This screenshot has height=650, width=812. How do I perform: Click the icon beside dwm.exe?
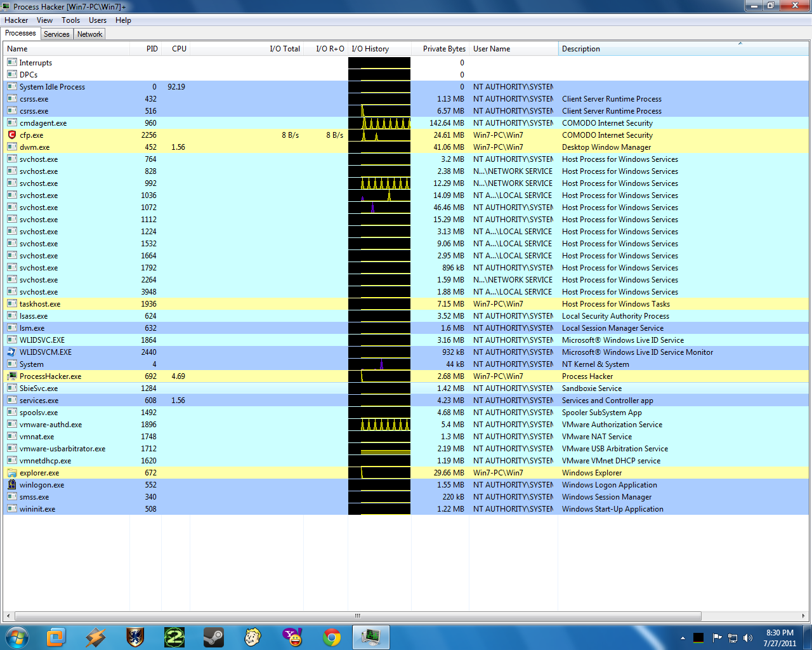pyautogui.click(x=11, y=147)
